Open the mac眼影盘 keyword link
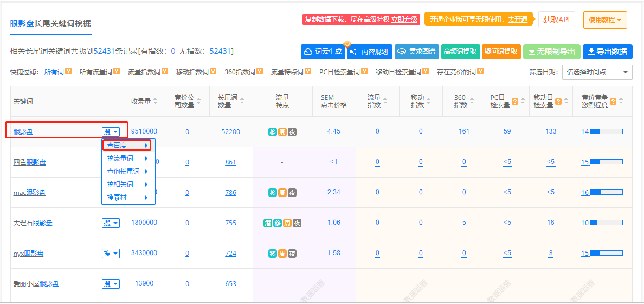644x304 pixels. [x=30, y=193]
